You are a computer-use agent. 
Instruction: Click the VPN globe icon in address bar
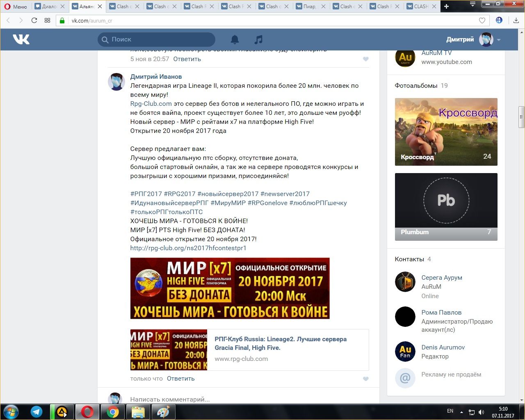499,20
